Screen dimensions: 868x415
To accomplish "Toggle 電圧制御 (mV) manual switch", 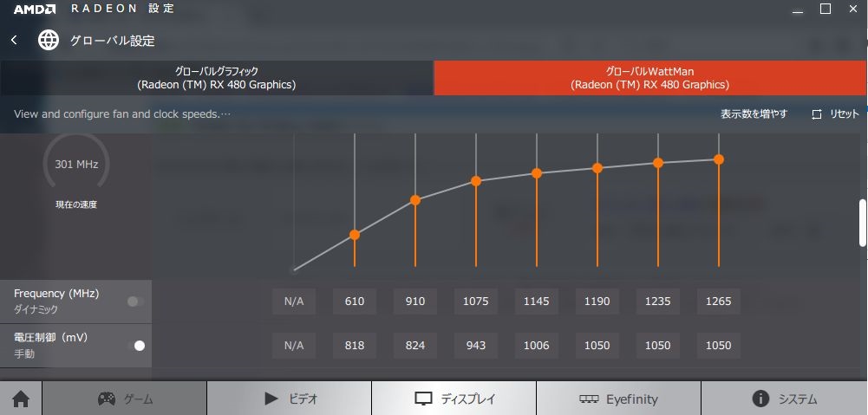I will tap(135, 346).
